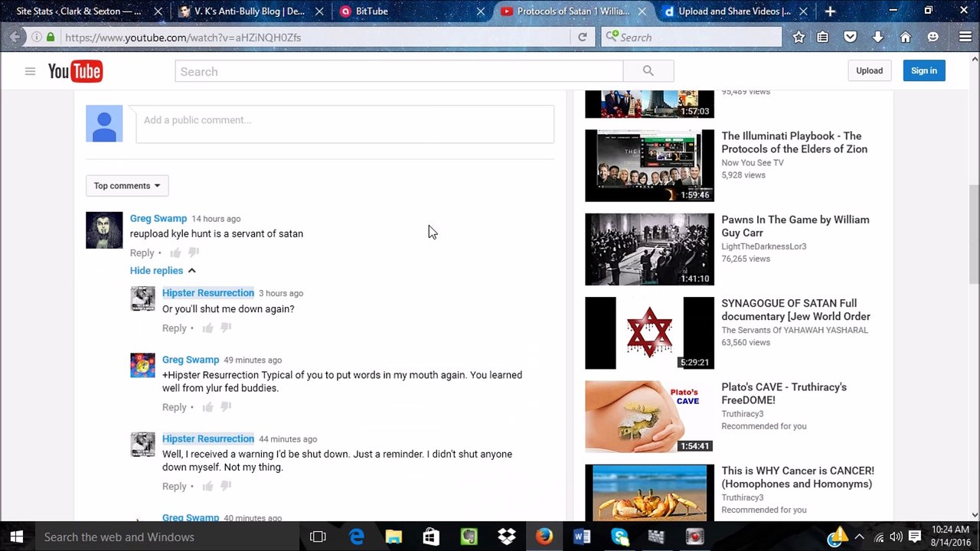This screenshot has width=980, height=551.
Task: Click the Pocket icon in the toolbar
Action: pyautogui.click(x=850, y=37)
